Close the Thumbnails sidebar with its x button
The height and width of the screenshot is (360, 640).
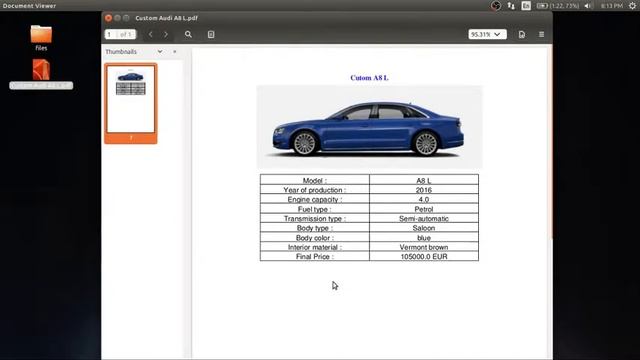(175, 52)
